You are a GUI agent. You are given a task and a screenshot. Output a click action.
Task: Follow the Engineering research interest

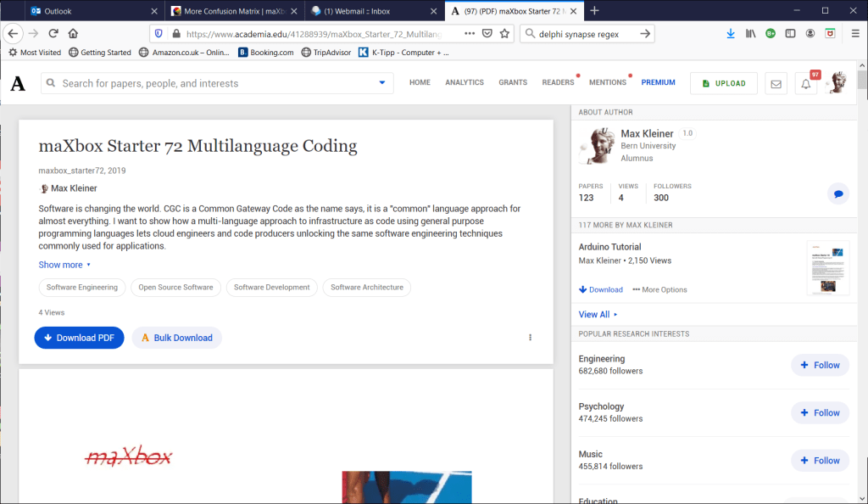[x=820, y=365]
